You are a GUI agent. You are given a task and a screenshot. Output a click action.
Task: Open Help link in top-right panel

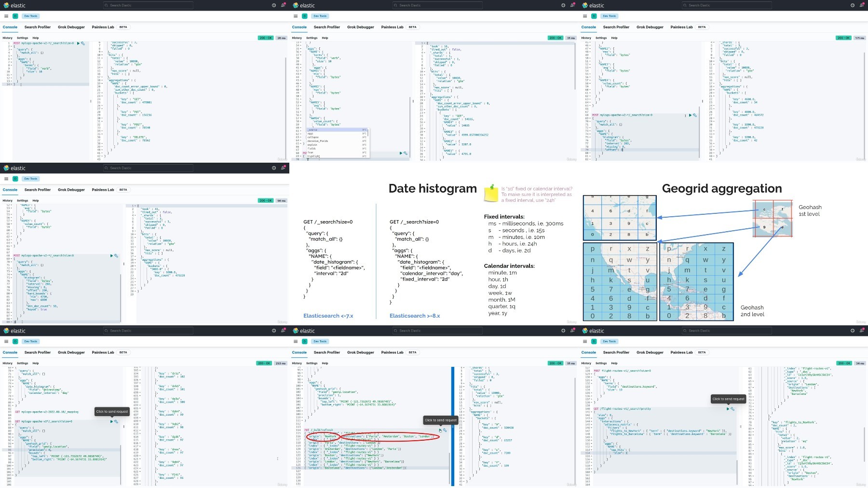614,38
